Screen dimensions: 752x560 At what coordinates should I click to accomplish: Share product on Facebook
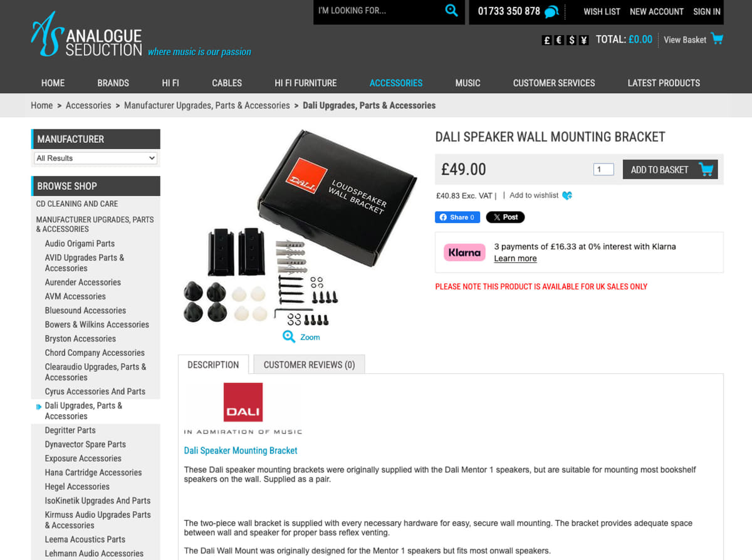[457, 217]
